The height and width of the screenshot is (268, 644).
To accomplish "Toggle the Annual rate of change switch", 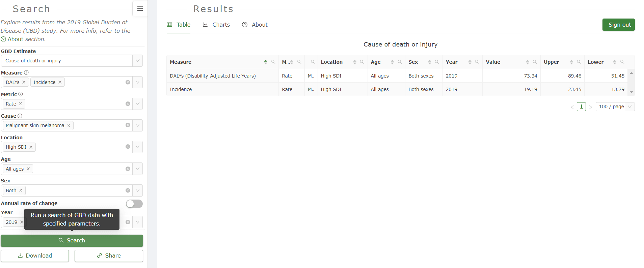I will [x=134, y=204].
